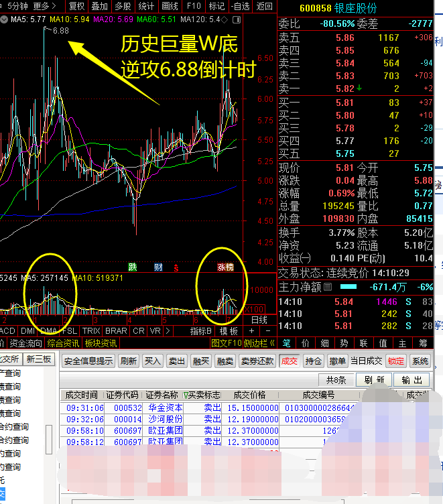
Task: Click the red 锁定 lock button
Action: [x=395, y=361]
